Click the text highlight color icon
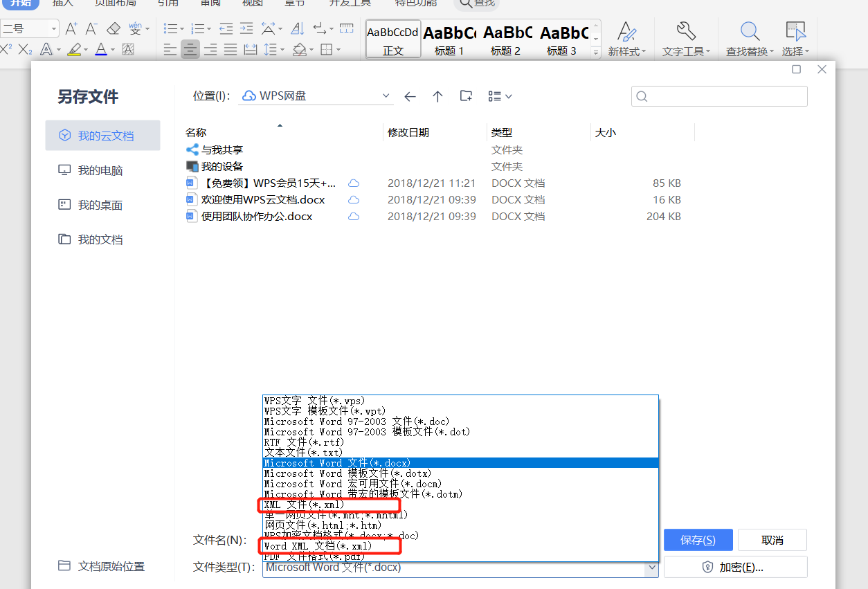The height and width of the screenshot is (589, 868). click(x=74, y=49)
